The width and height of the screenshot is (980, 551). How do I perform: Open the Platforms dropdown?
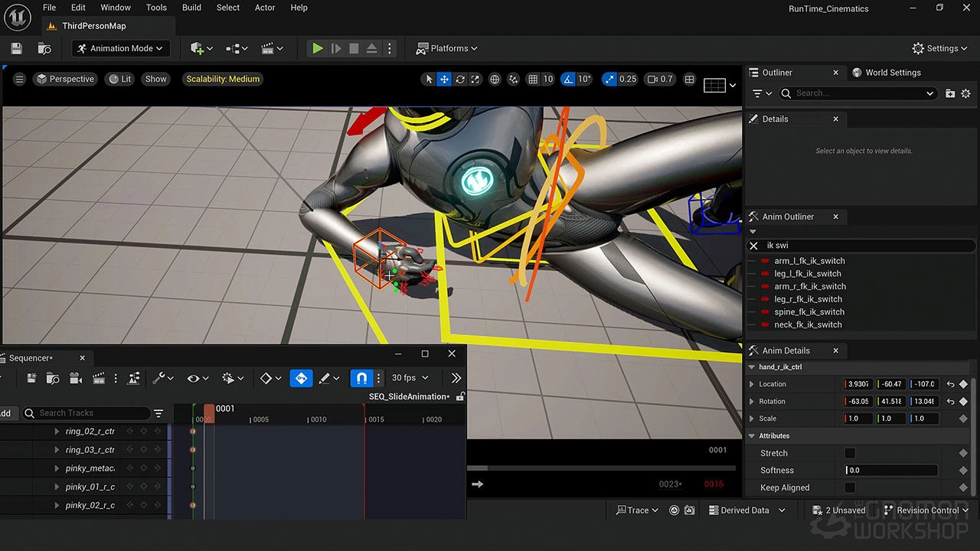pos(446,48)
